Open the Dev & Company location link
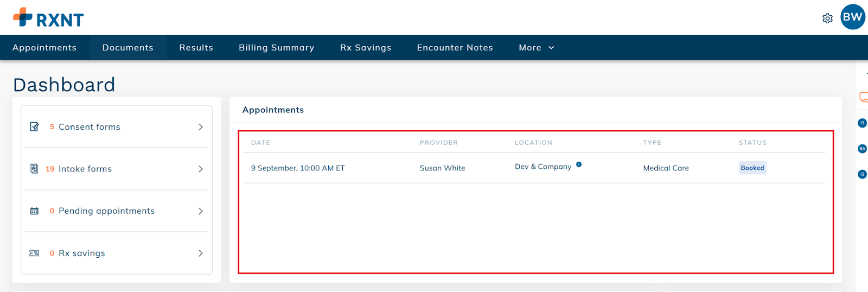The width and height of the screenshot is (868, 292). (x=542, y=167)
